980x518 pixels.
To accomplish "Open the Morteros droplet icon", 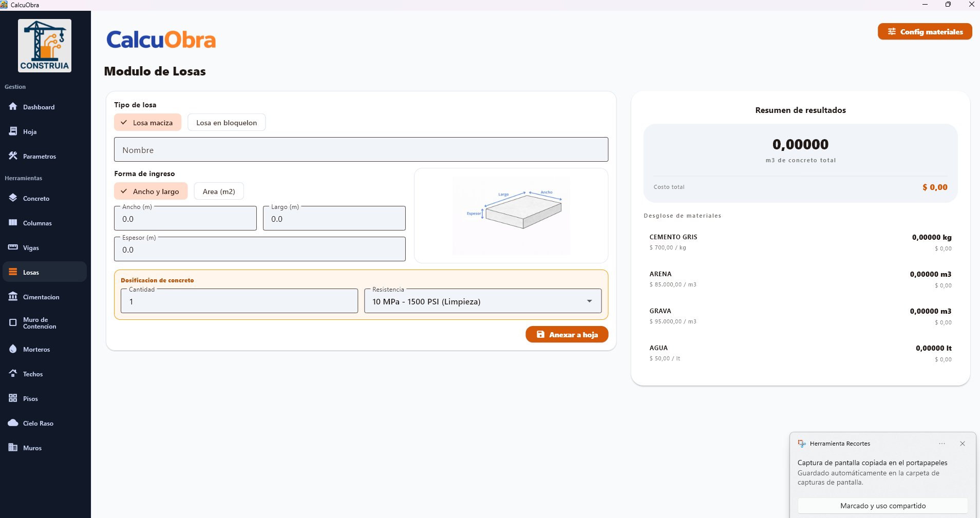I will [13, 349].
